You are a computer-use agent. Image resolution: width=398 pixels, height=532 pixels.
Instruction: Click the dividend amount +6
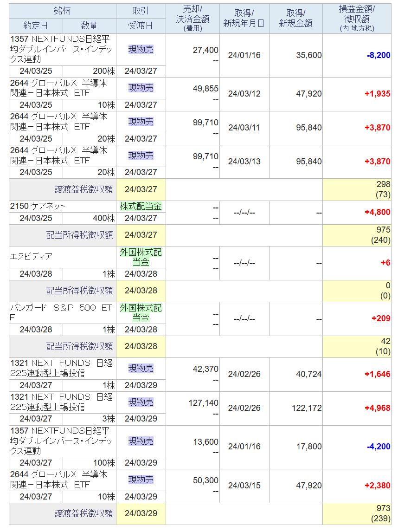[x=385, y=263]
